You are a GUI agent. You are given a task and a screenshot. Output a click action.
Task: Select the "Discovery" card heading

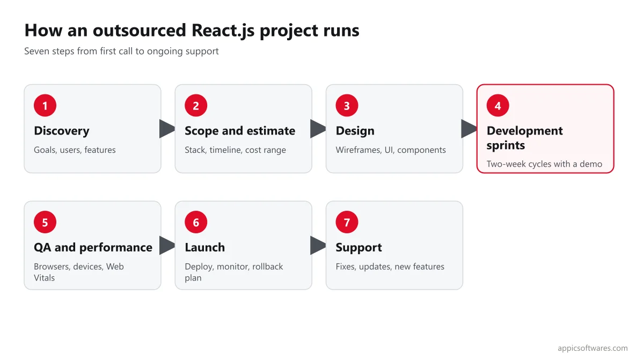[62, 131]
